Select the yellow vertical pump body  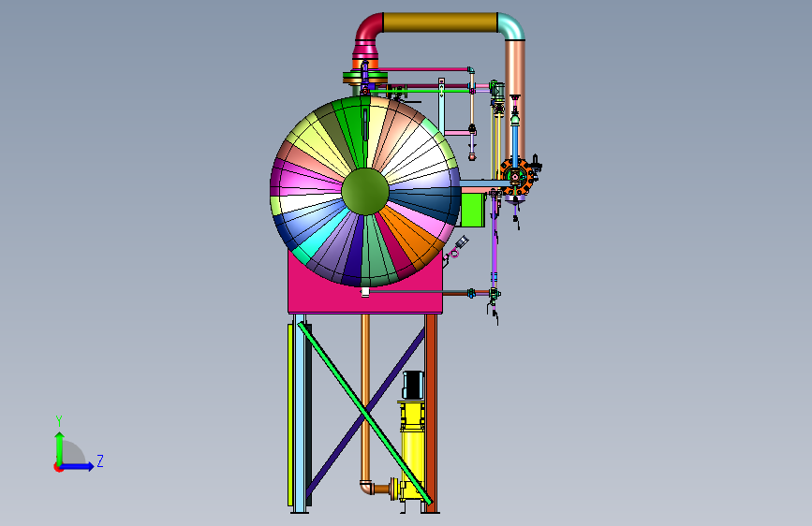click(x=412, y=450)
